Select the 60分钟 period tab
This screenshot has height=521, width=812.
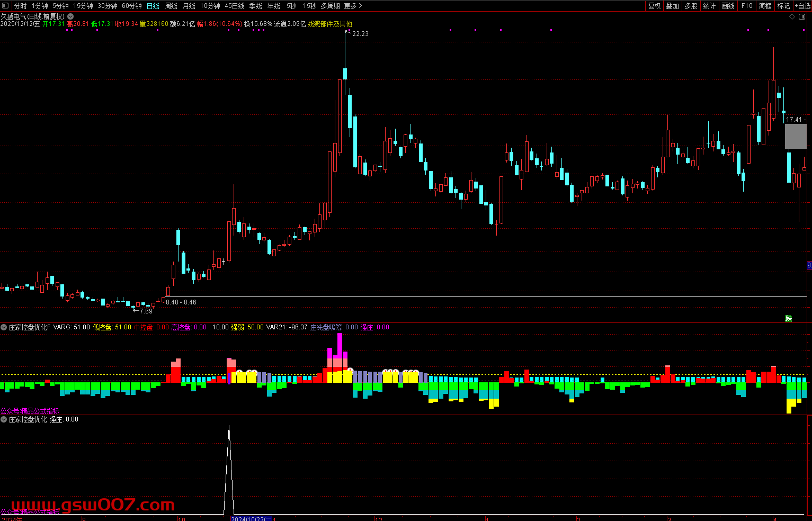tap(131, 6)
